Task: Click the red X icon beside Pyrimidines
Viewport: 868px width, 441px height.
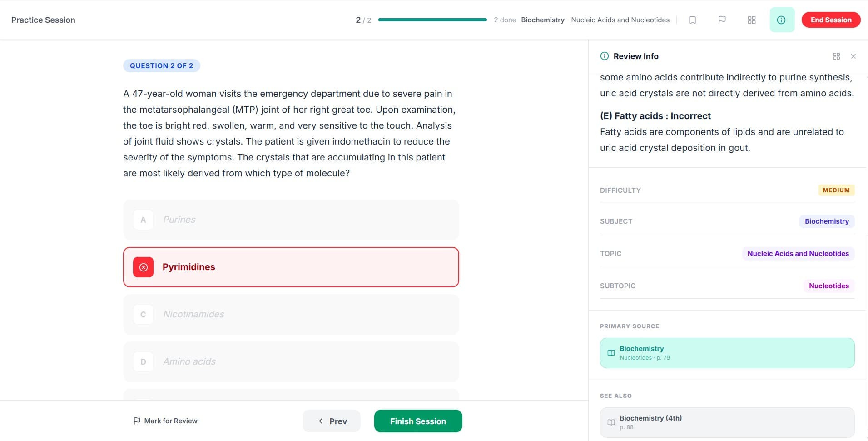Action: [143, 267]
